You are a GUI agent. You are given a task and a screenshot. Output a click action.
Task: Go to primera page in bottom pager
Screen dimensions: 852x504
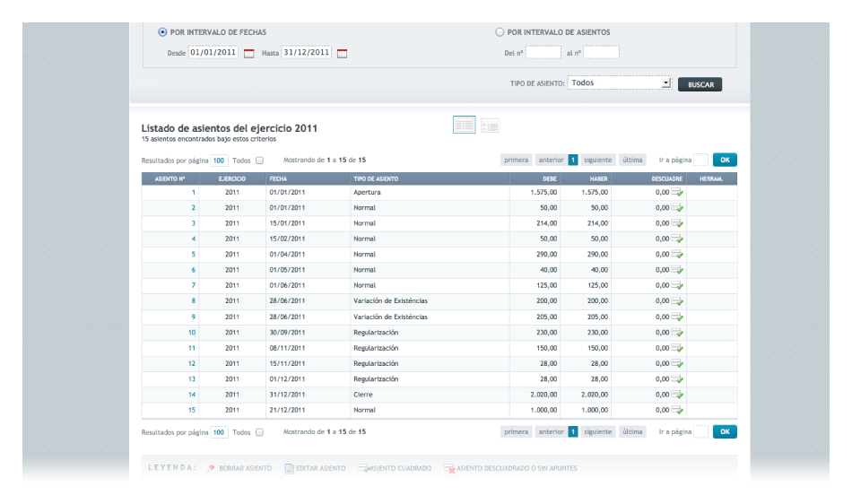[517, 431]
